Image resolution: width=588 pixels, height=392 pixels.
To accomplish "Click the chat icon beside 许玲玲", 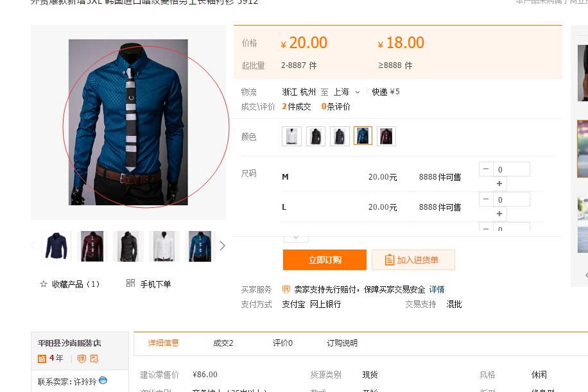I will pyautogui.click(x=103, y=380).
